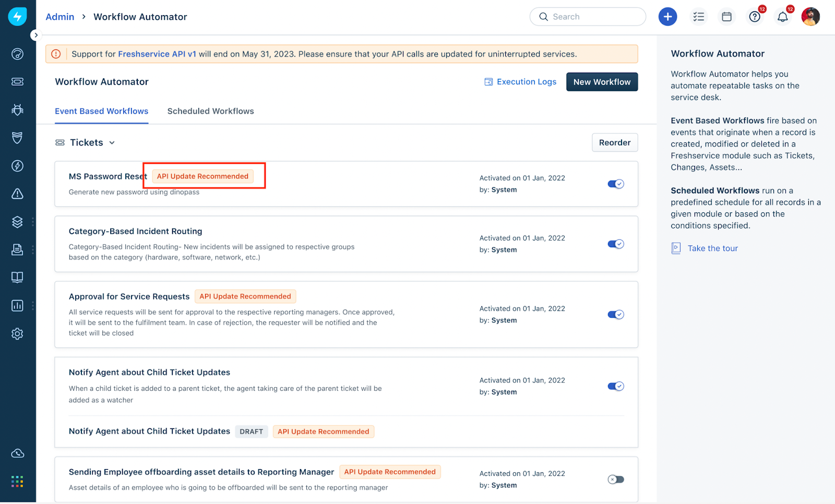Open the Alerts warning triangle icon
This screenshot has height=504, width=835.
(17, 194)
